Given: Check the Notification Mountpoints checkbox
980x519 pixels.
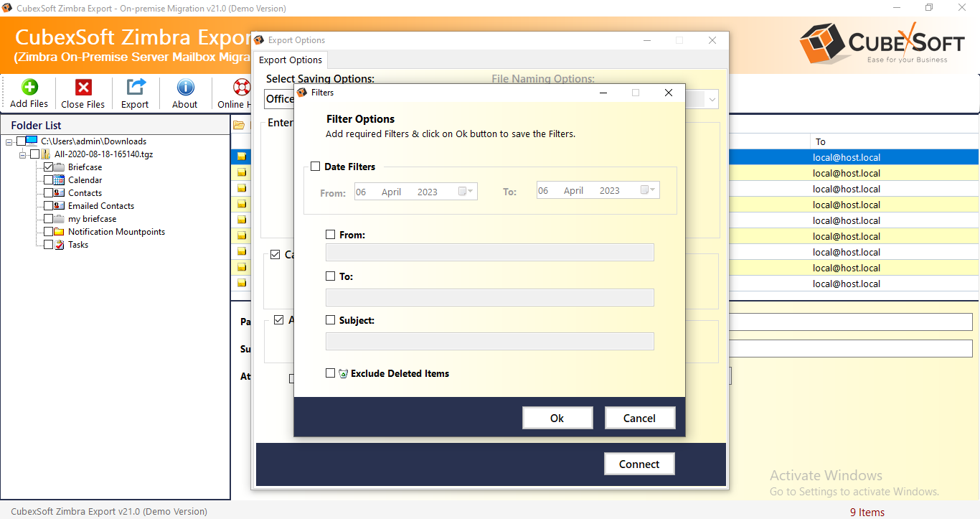Looking at the screenshot, I should pos(49,232).
